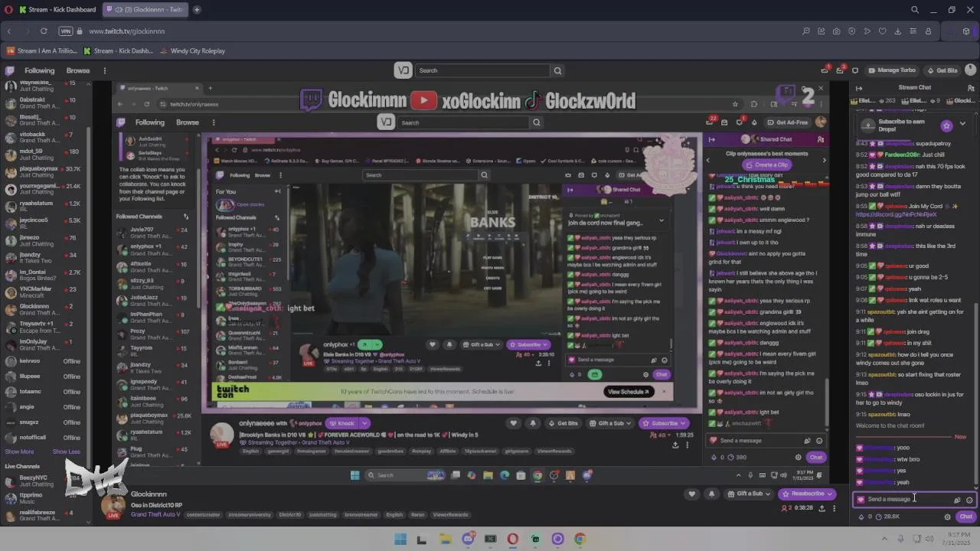Screen dimensions: 980x551
Task: Open the Browse tab on Twitch
Action: 78,70
